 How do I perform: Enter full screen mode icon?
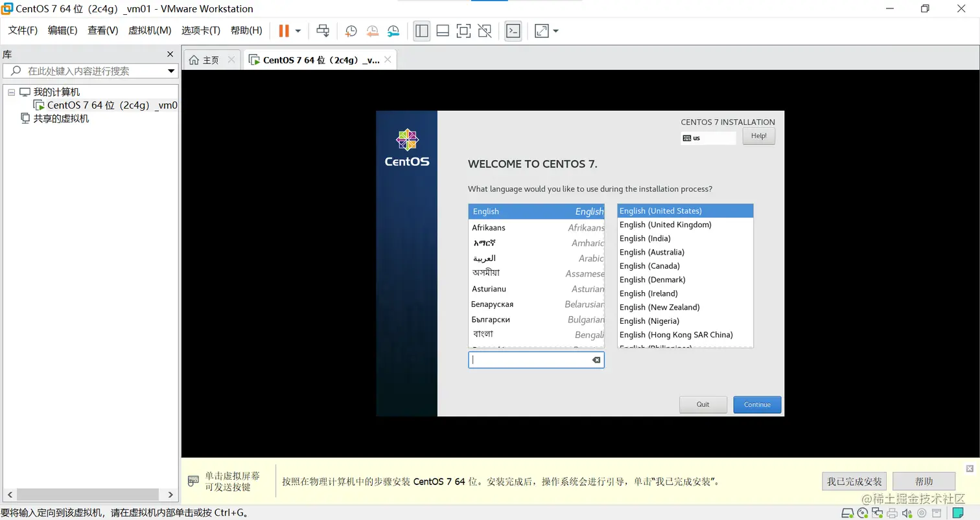[463, 30]
